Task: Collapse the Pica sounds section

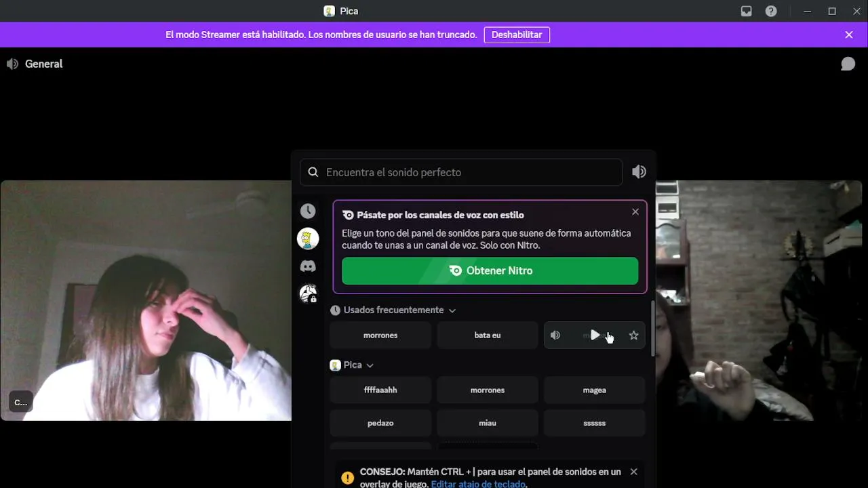Action: (x=352, y=365)
